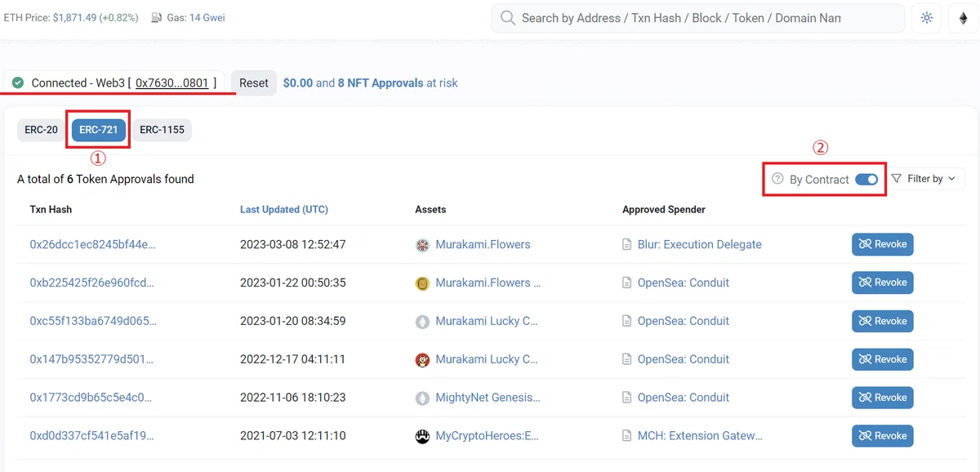Click the By Contract help question icon
This screenshot has height=472, width=980.
[777, 179]
